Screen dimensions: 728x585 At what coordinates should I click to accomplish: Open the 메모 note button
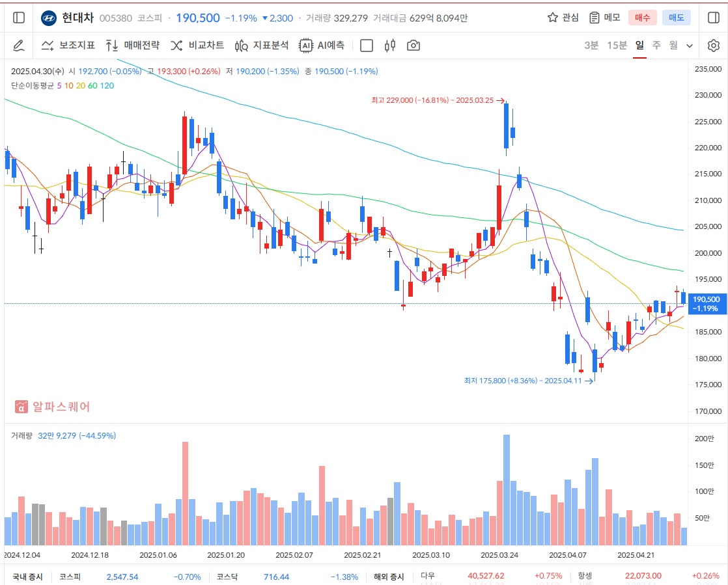click(x=604, y=18)
